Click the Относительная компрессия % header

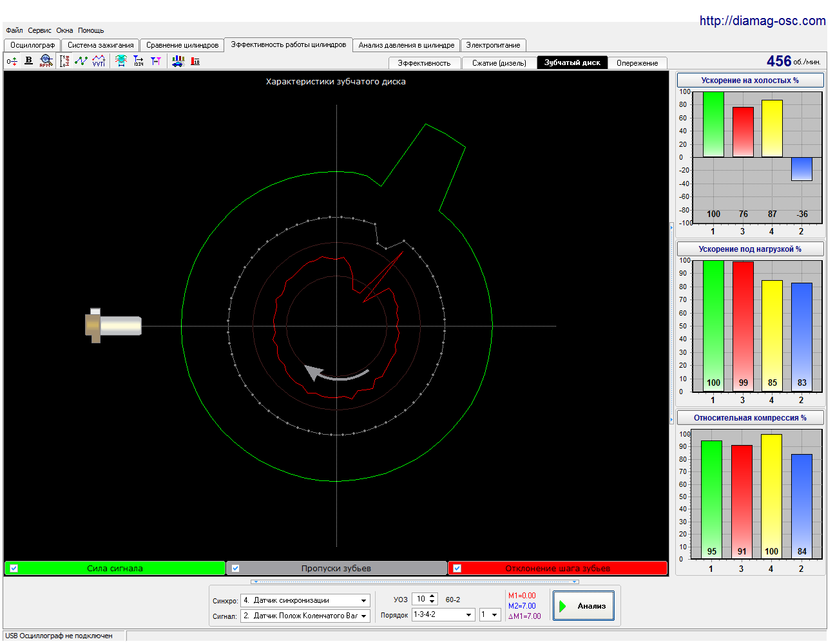pyautogui.click(x=750, y=418)
